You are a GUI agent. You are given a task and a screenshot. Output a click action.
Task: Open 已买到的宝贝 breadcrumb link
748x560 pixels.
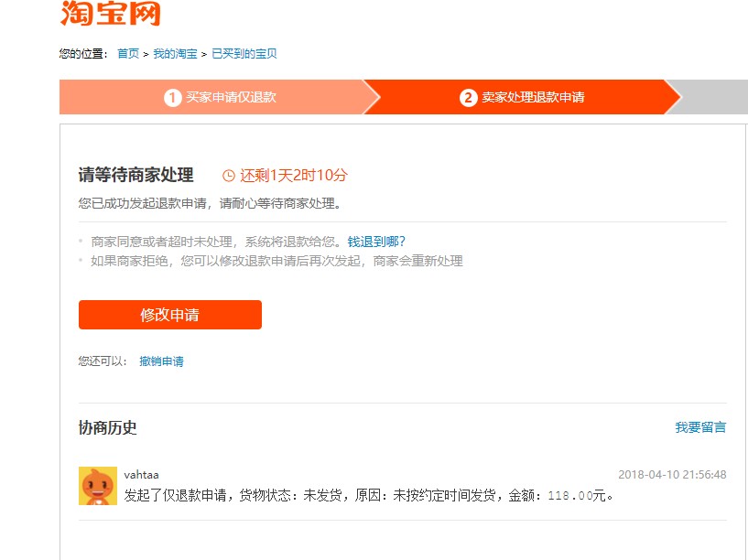click(x=244, y=53)
